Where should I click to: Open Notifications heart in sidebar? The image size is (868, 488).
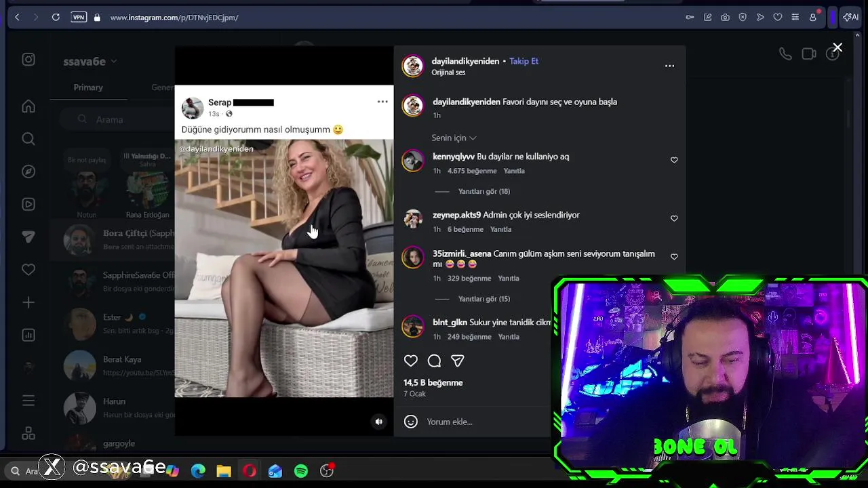tap(28, 270)
